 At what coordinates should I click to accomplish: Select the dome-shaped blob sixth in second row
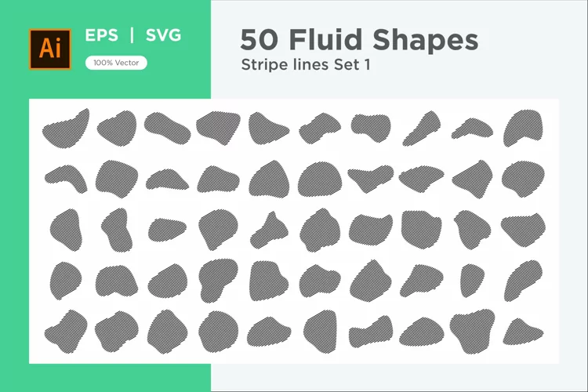tap(320, 179)
